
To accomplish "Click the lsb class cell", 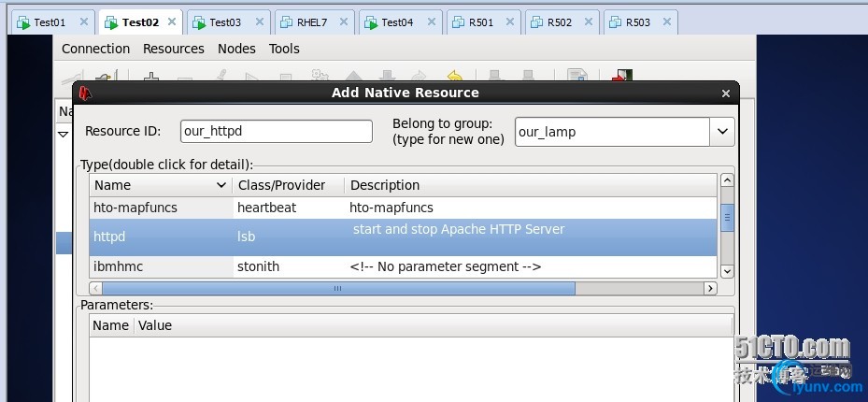I will [x=247, y=237].
